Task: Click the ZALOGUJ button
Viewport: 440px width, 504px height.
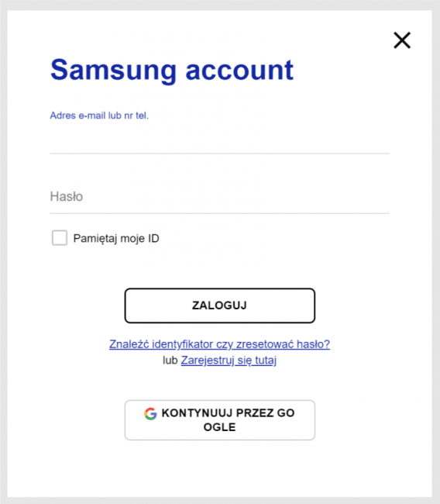Action: 220,306
